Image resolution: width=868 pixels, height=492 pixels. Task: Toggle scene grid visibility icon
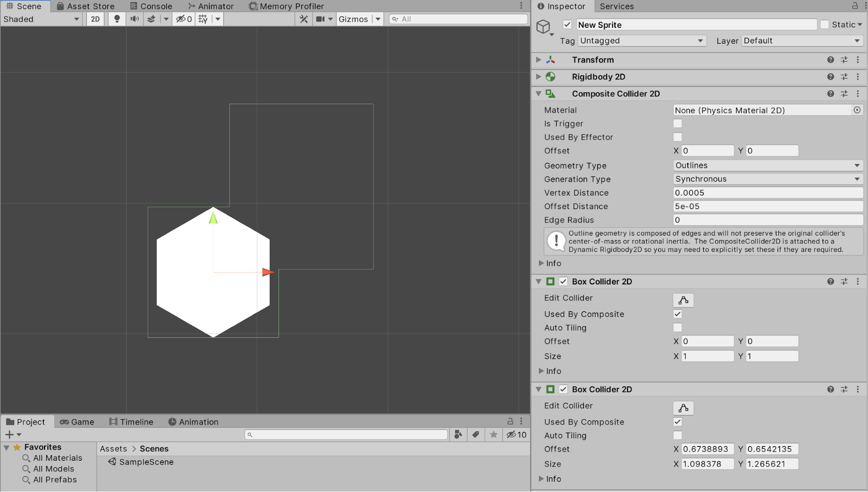[203, 19]
